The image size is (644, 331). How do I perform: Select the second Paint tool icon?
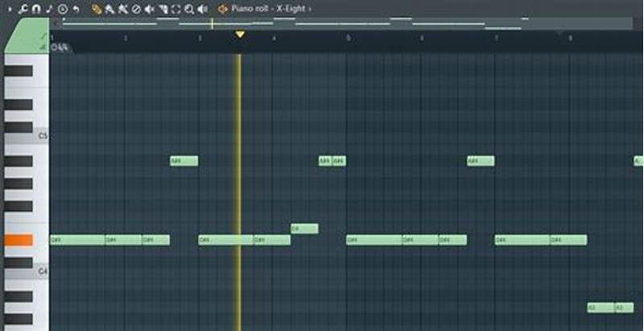(x=123, y=9)
